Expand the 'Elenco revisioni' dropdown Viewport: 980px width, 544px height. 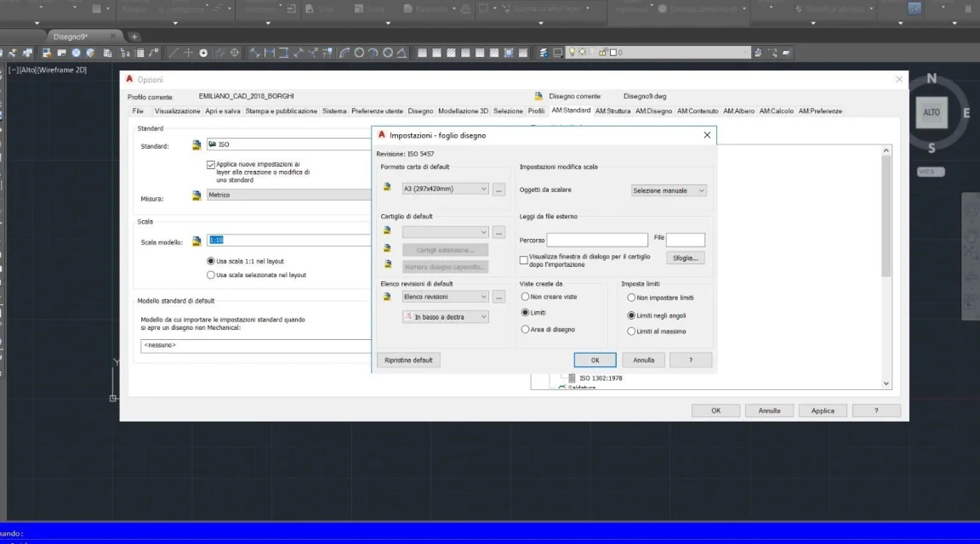tap(445, 297)
